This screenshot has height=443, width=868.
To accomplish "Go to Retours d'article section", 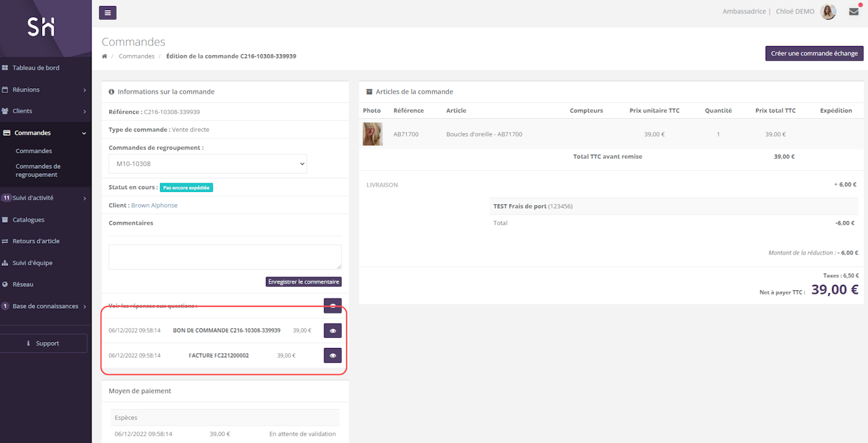I will coord(36,241).
